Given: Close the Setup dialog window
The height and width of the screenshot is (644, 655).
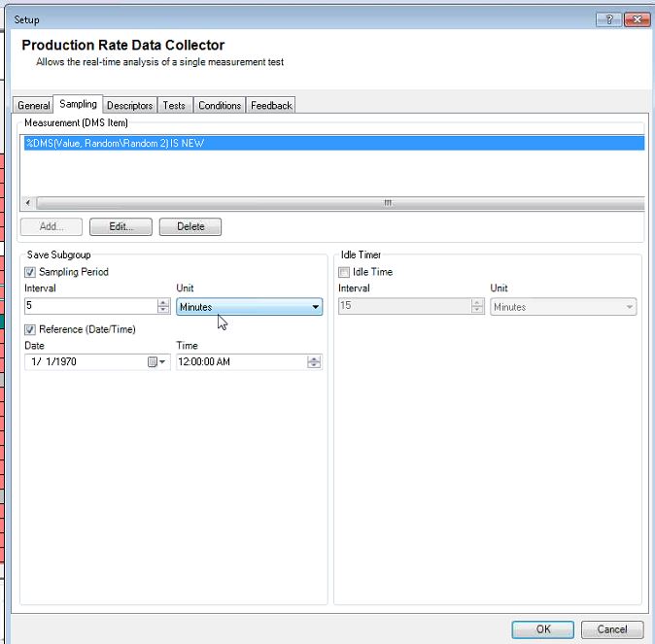Looking at the screenshot, I should click(637, 18).
